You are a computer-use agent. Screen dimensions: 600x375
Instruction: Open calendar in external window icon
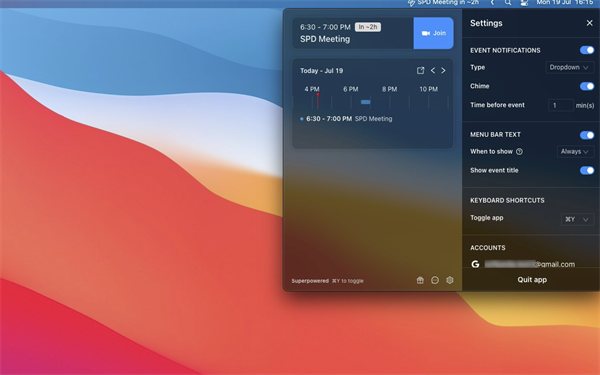click(x=420, y=70)
